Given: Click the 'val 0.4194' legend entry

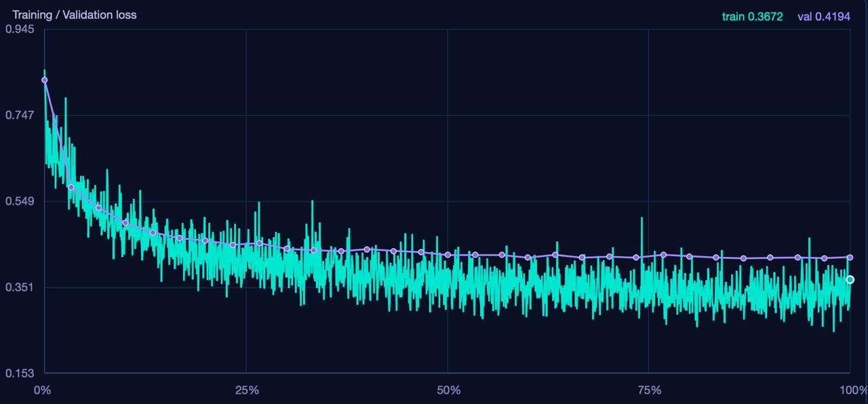Looking at the screenshot, I should 825,16.
